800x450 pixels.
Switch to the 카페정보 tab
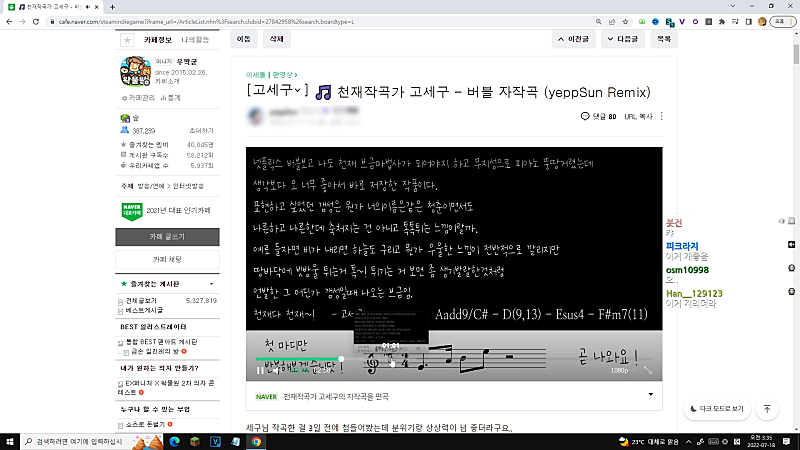pos(158,40)
